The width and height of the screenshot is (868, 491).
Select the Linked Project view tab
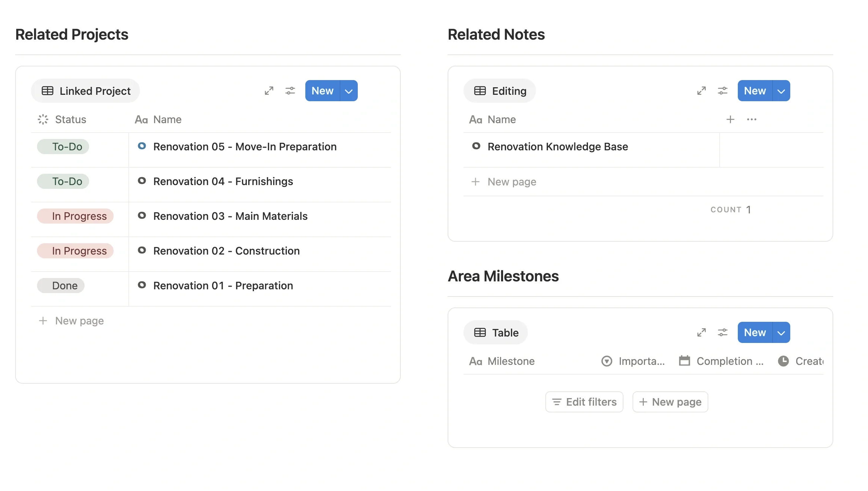86,91
